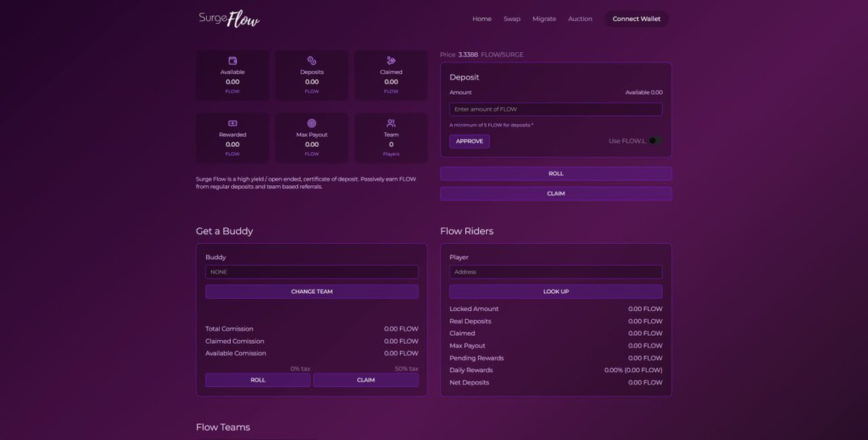Image resolution: width=868 pixels, height=440 pixels.
Task: Click the Flow Riders heading
Action: pyautogui.click(x=467, y=232)
